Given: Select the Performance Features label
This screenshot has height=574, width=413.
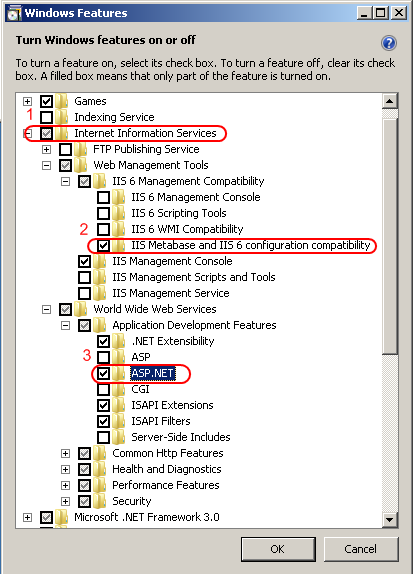Looking at the screenshot, I should point(166,485).
